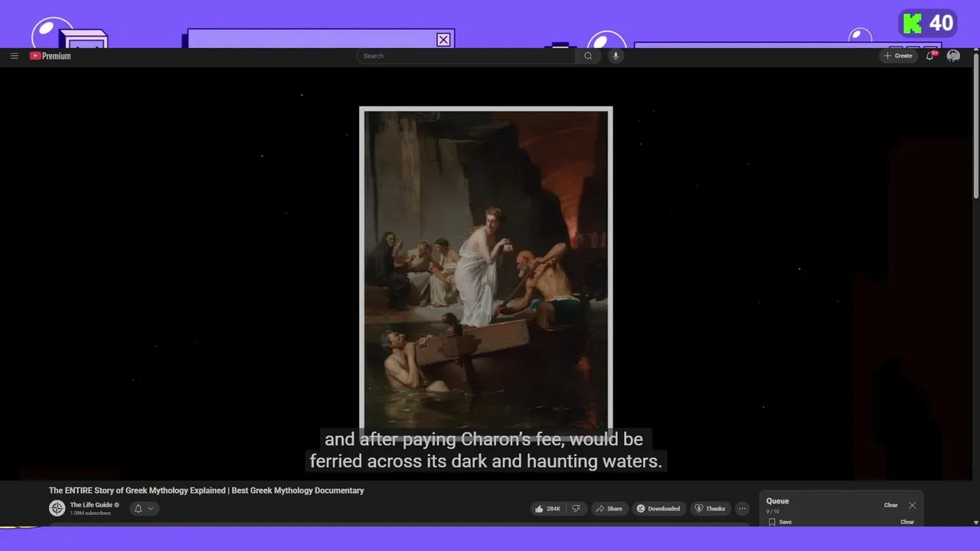The image size is (980, 551).
Task: Go to YouTube Premium home logo
Action: tap(51, 56)
